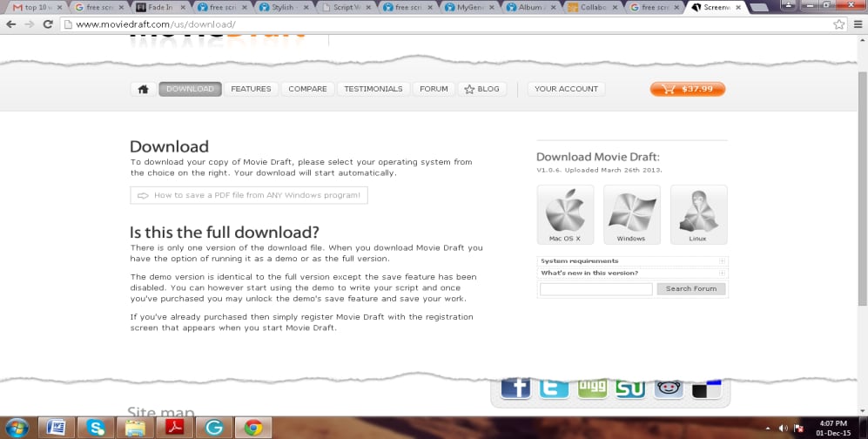Open Adobe Reader from the taskbar
Screen dimensions: 868x439
point(174,428)
